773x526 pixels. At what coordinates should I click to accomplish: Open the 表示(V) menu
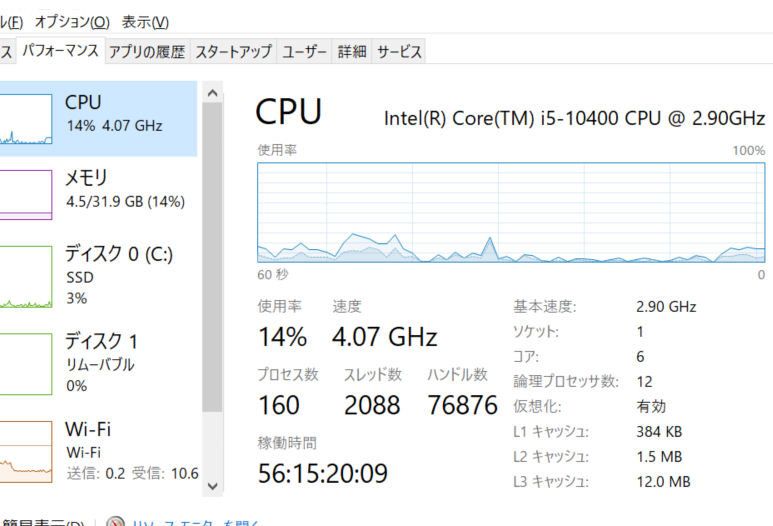point(145,22)
